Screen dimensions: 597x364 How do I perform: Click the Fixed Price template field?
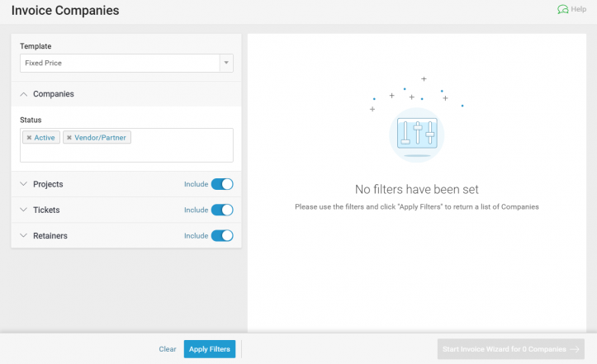tap(119, 63)
